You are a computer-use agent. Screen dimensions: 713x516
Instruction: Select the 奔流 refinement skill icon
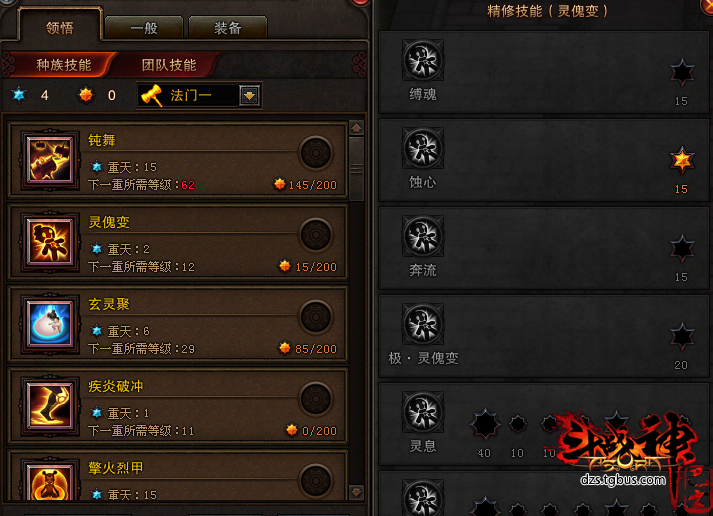pos(423,236)
